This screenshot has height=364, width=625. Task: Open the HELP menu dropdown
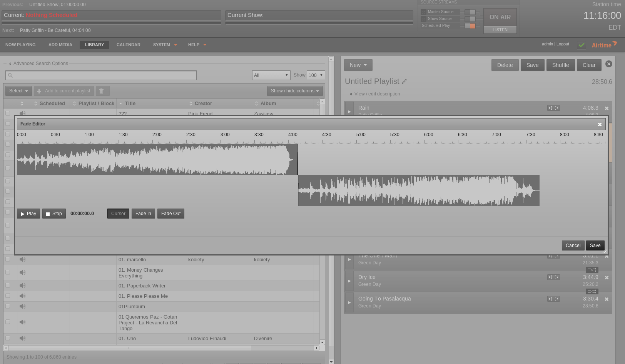point(197,45)
